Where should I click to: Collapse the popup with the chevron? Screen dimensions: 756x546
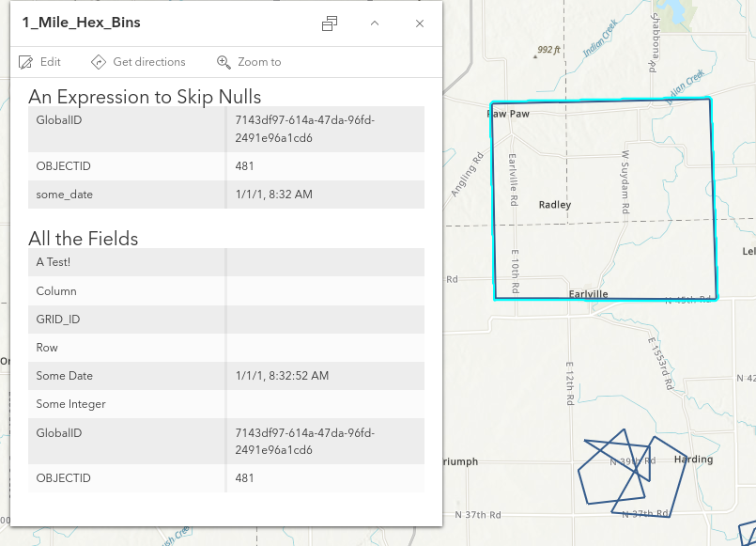click(x=375, y=23)
